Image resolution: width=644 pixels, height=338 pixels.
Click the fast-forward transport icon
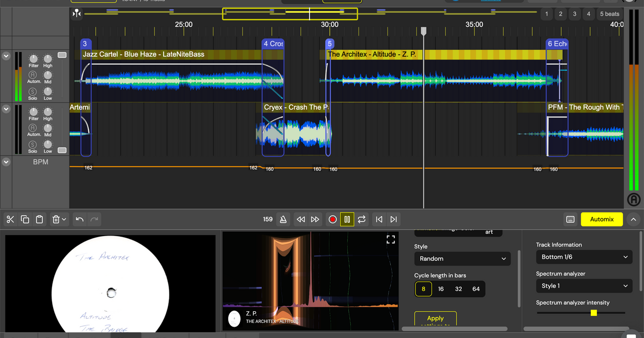pos(315,219)
